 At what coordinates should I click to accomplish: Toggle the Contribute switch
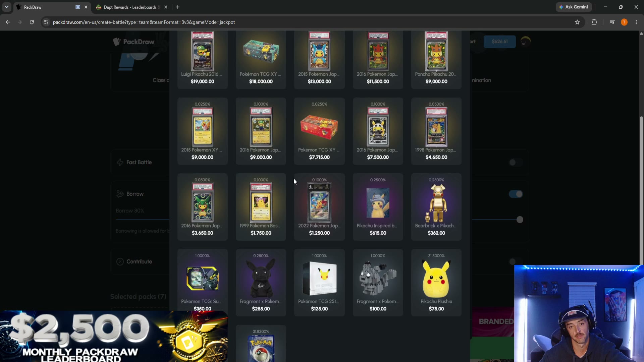point(516,262)
